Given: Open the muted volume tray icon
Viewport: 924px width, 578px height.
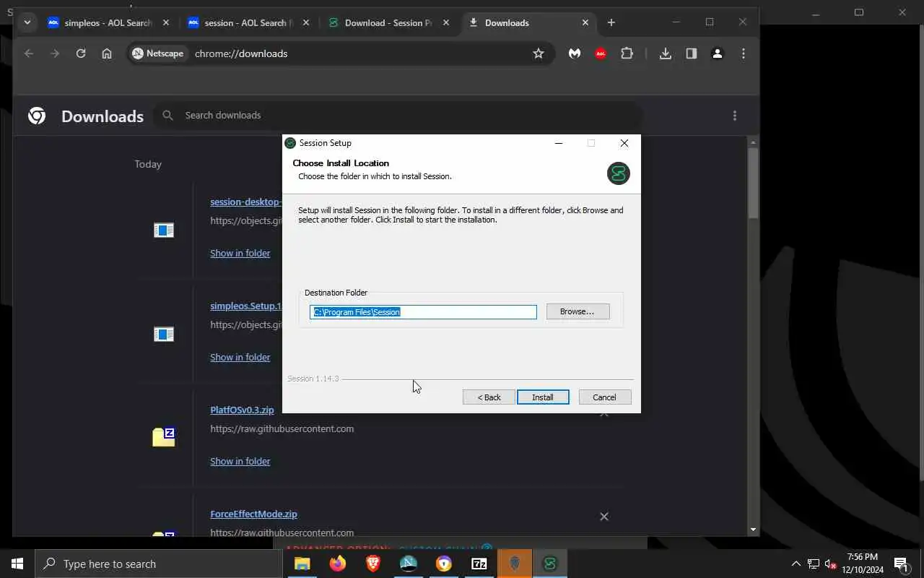Looking at the screenshot, I should click(830, 564).
